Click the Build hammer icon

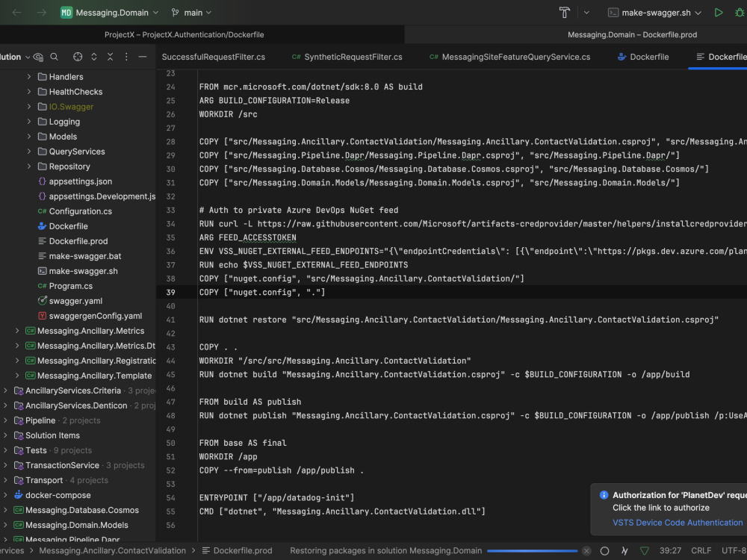565,13
